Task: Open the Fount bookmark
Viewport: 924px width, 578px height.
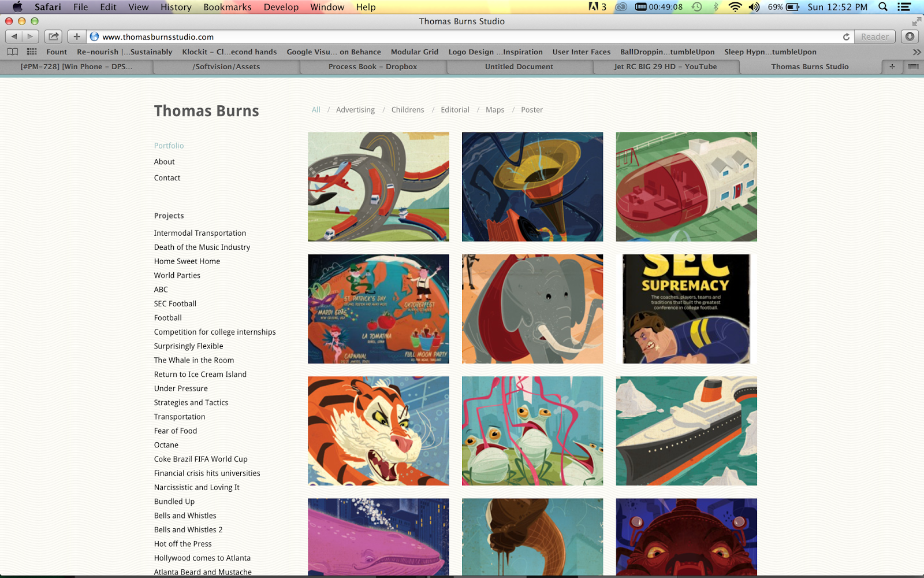Action: (x=57, y=52)
